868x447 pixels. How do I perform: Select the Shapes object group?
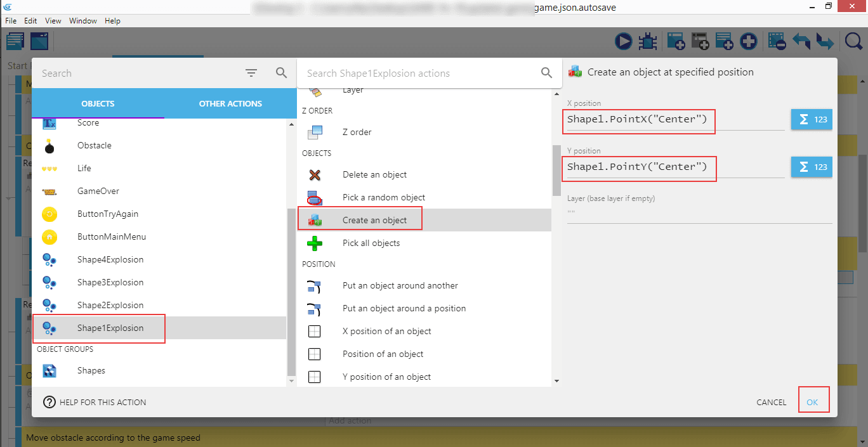coord(91,370)
